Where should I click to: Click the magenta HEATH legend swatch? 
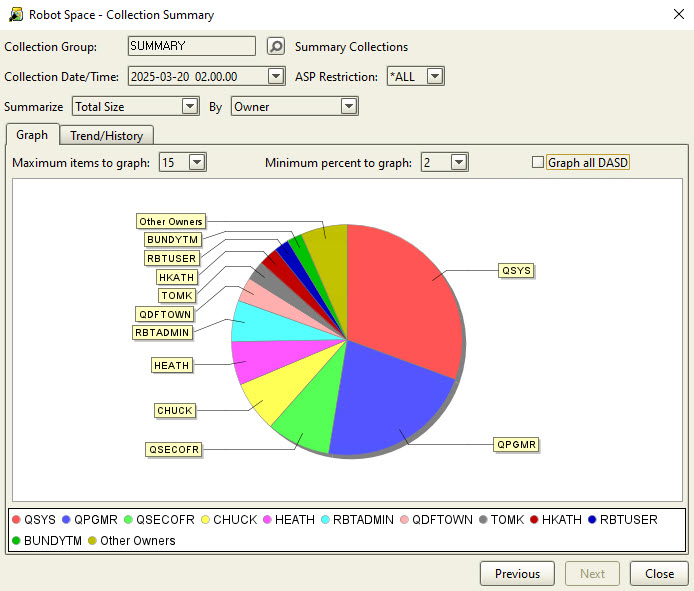(x=267, y=520)
